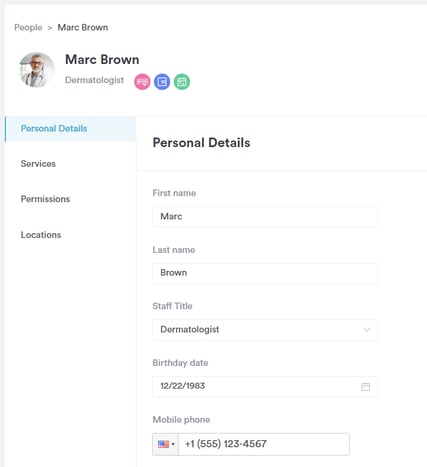Click the Marc Brown profile heading

click(102, 60)
